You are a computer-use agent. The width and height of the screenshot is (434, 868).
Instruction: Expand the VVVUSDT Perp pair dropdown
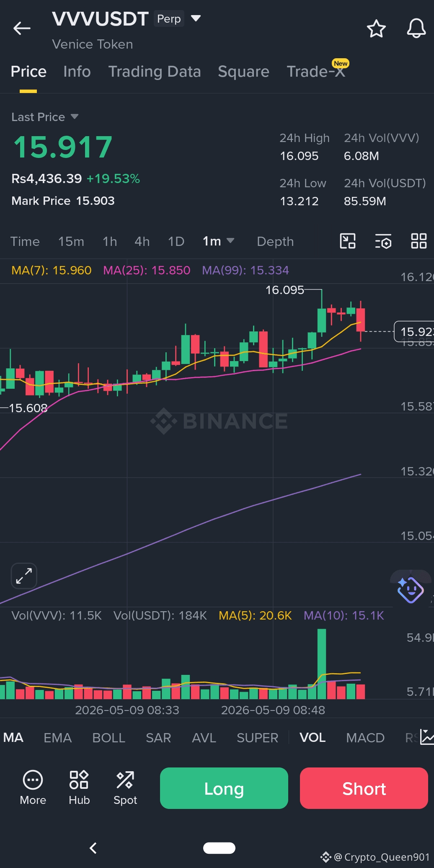[196, 18]
